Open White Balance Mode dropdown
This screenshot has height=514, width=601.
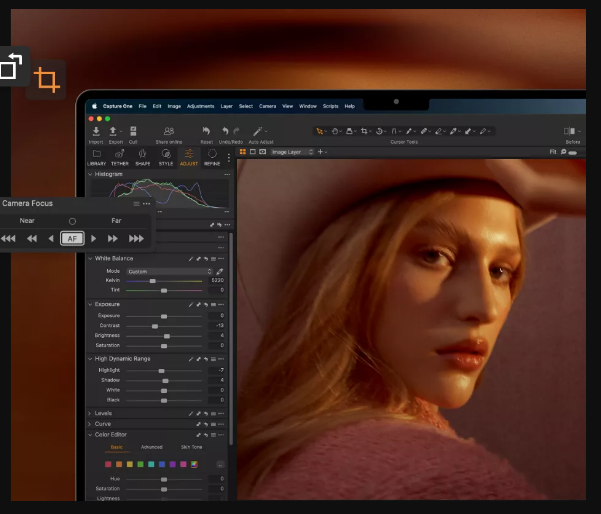click(x=169, y=271)
